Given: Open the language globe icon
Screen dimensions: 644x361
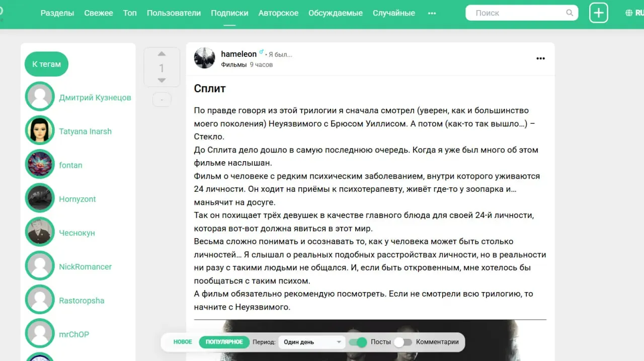Looking at the screenshot, I should point(629,13).
